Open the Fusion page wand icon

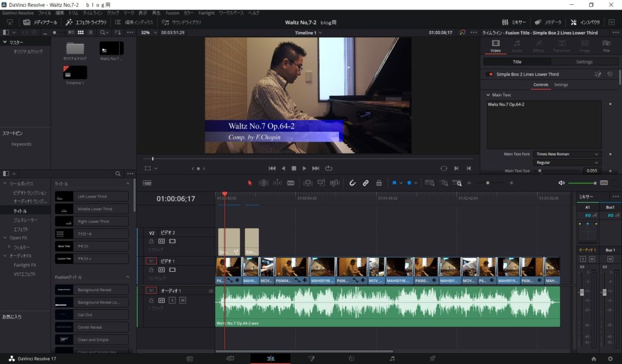[312, 359]
